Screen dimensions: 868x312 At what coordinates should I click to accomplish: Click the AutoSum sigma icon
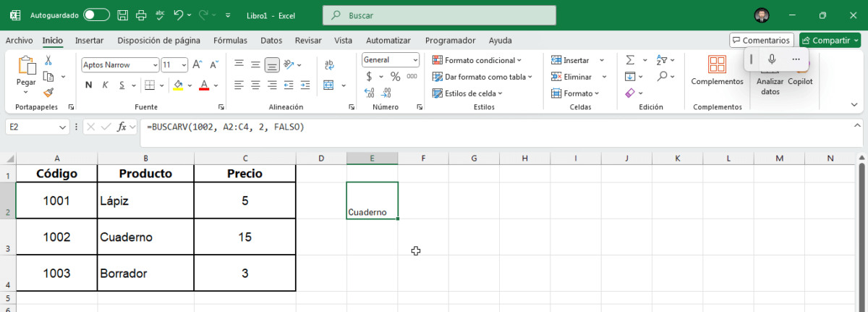[629, 60]
